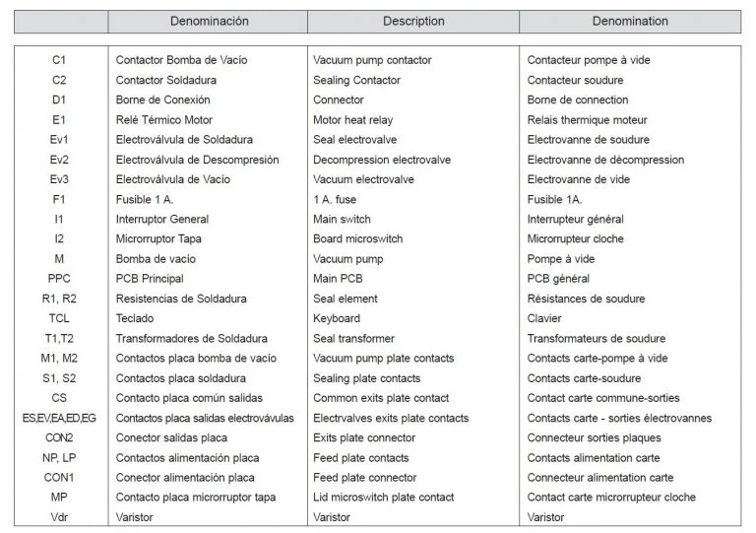Viewport: 756px width, 533px height.
Task: Select the CON2 code cell
Action: 59,437
